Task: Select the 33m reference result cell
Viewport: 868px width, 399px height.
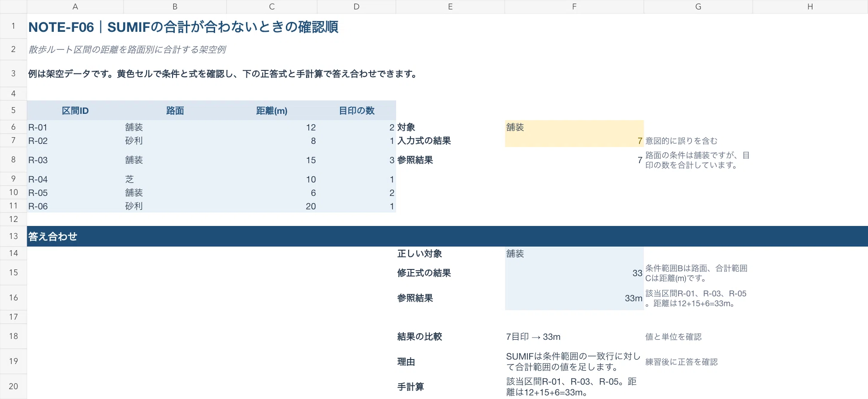Action: click(574, 298)
